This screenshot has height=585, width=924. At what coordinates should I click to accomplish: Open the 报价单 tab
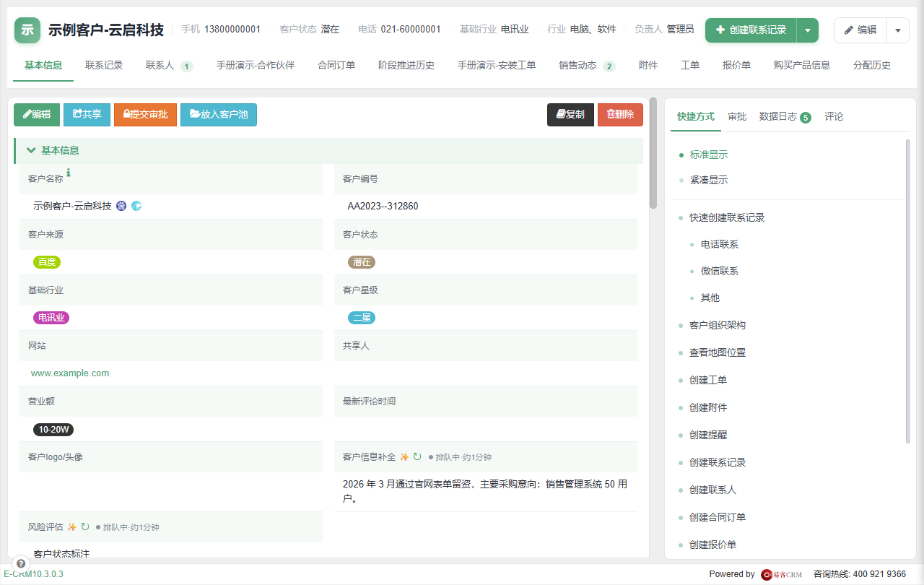(736, 65)
